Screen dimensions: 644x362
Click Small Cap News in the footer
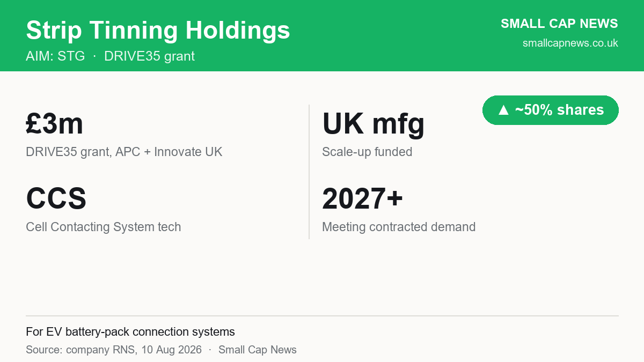(x=258, y=350)
